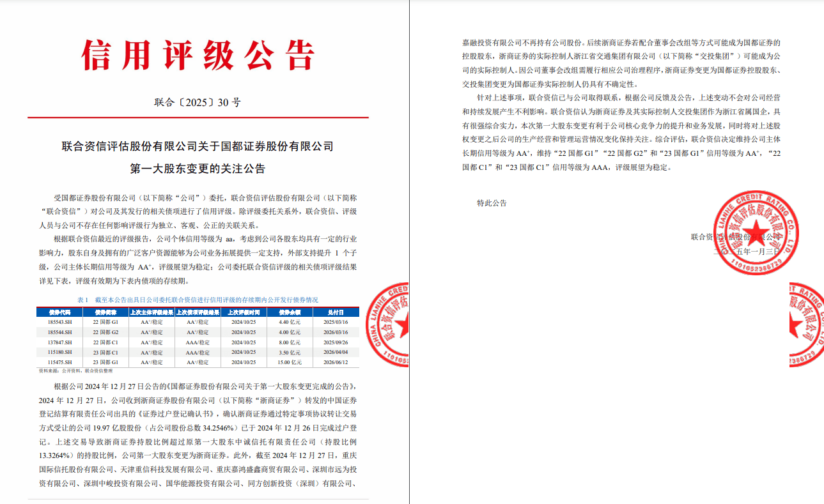The width and height of the screenshot is (824, 504).
Task: Click the partial red seal on right page edge
Action: [x=807, y=325]
